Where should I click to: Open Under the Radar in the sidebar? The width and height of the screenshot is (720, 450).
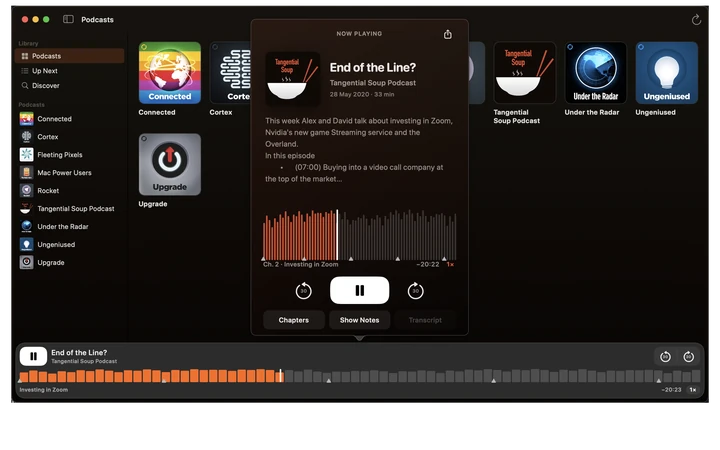point(69,226)
